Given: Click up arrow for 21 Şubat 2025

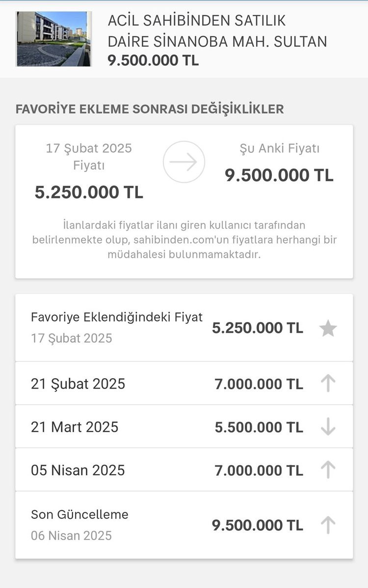Looking at the screenshot, I should point(328,384).
